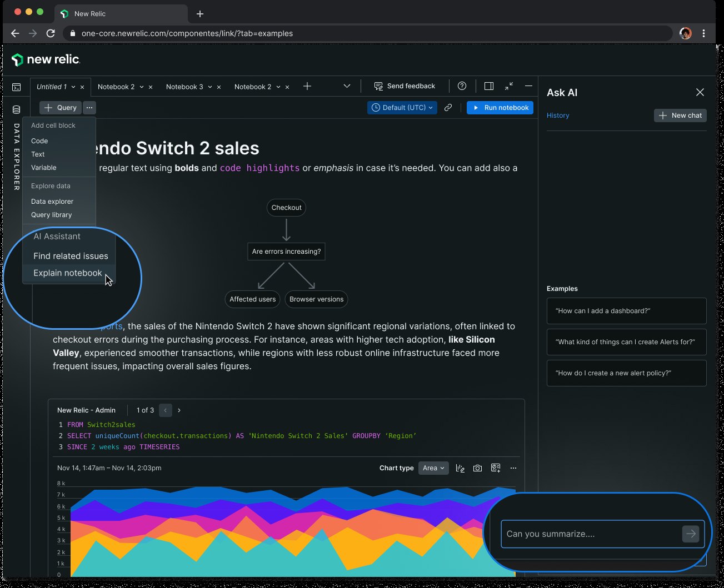The image size is (724, 588).
Task: Choose Code from Add cell block menu
Action: (x=39, y=141)
